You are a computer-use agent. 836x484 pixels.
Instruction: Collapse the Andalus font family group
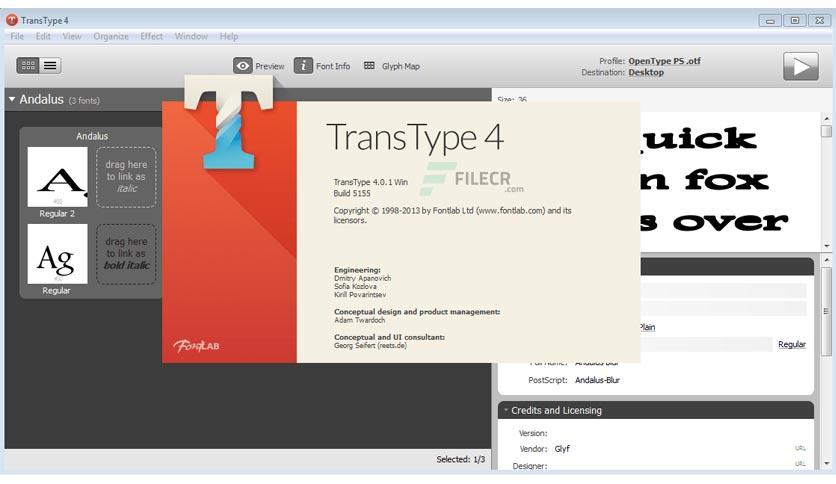pos(12,99)
